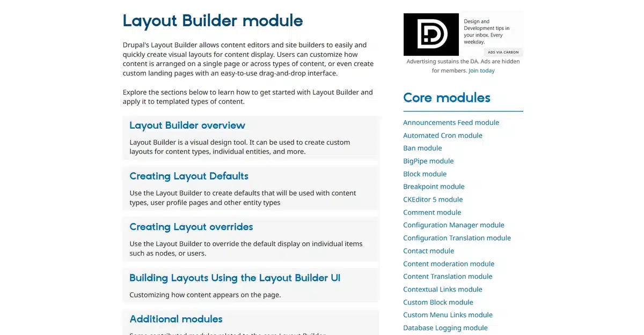Click the 'Core modules' sidebar heading
The image size is (644, 335).
click(447, 98)
